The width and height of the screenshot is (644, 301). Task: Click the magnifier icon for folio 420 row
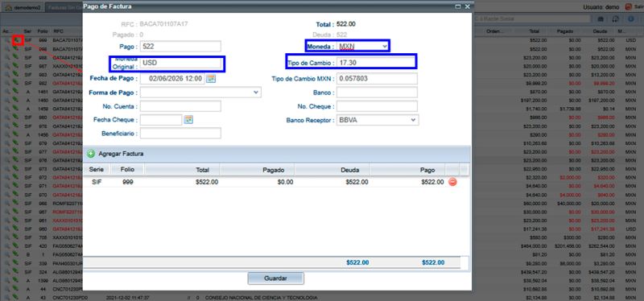pyautogui.click(x=7, y=245)
